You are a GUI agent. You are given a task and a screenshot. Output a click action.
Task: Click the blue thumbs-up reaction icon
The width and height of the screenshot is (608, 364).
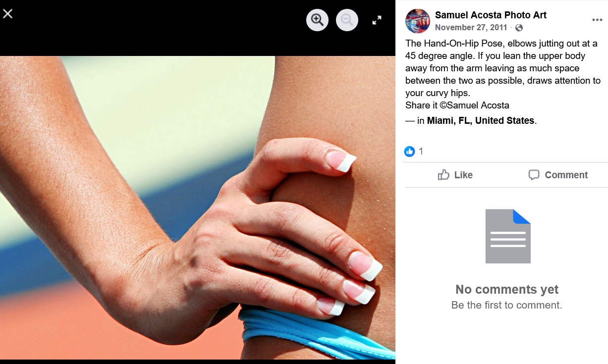[x=409, y=152]
